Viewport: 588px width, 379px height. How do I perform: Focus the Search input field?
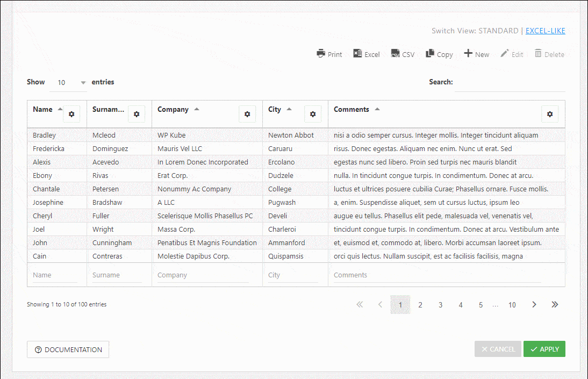510,82
